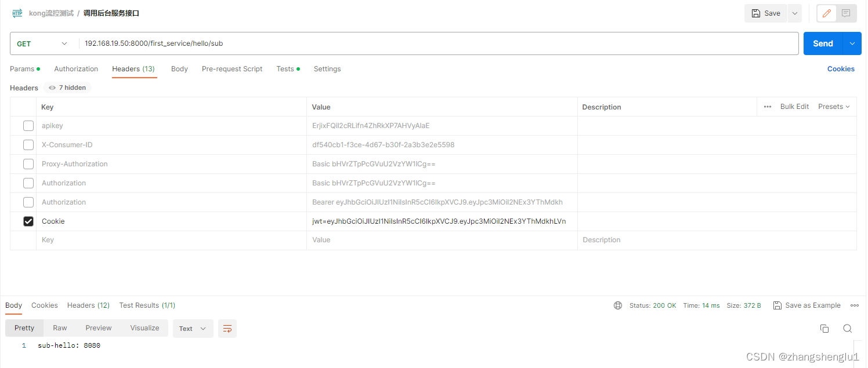Click the Save button
The width and height of the screenshot is (868, 368).
(766, 13)
